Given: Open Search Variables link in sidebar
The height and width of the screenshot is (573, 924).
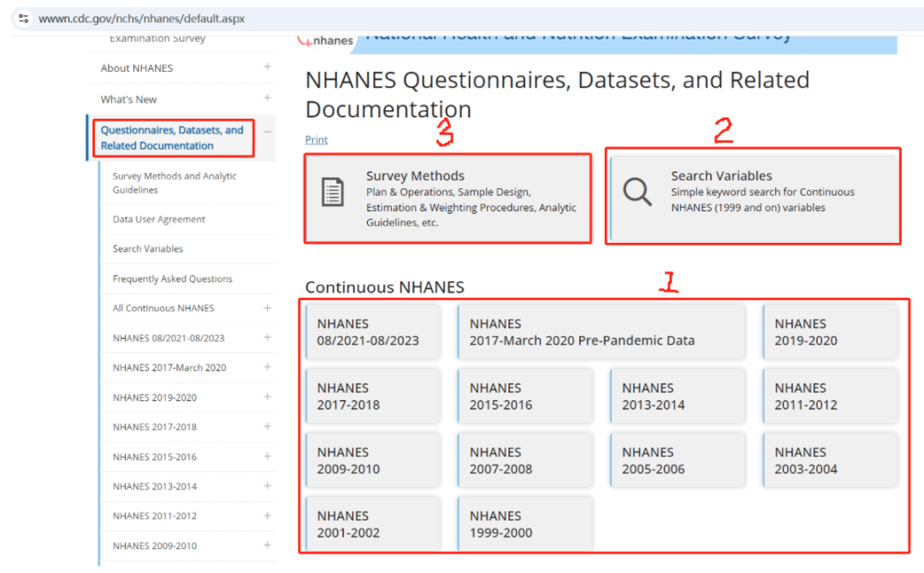Looking at the screenshot, I should coord(148,249).
